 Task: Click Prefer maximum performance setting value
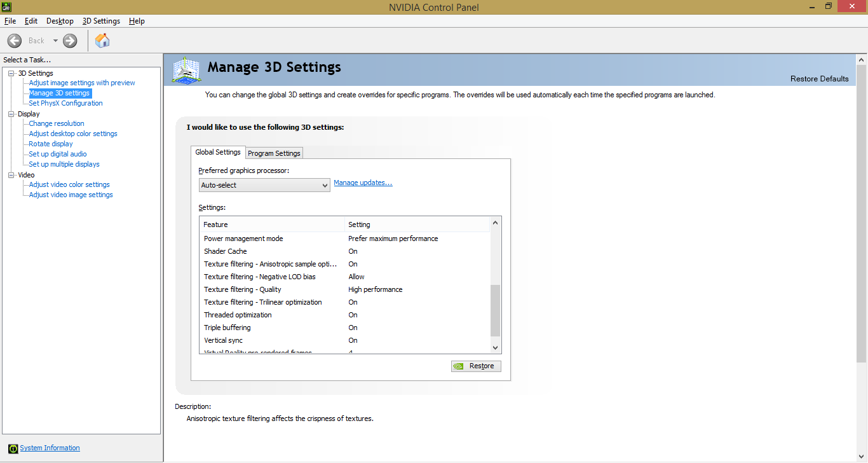click(393, 238)
